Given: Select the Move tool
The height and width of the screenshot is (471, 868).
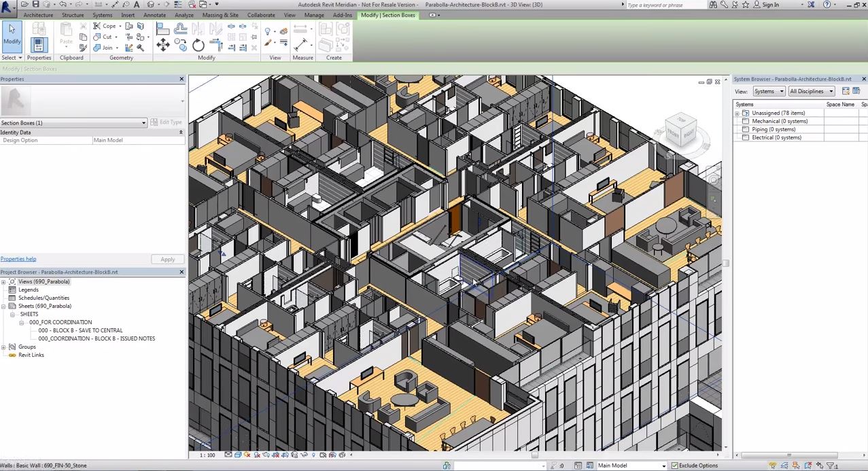Looking at the screenshot, I should (x=162, y=44).
